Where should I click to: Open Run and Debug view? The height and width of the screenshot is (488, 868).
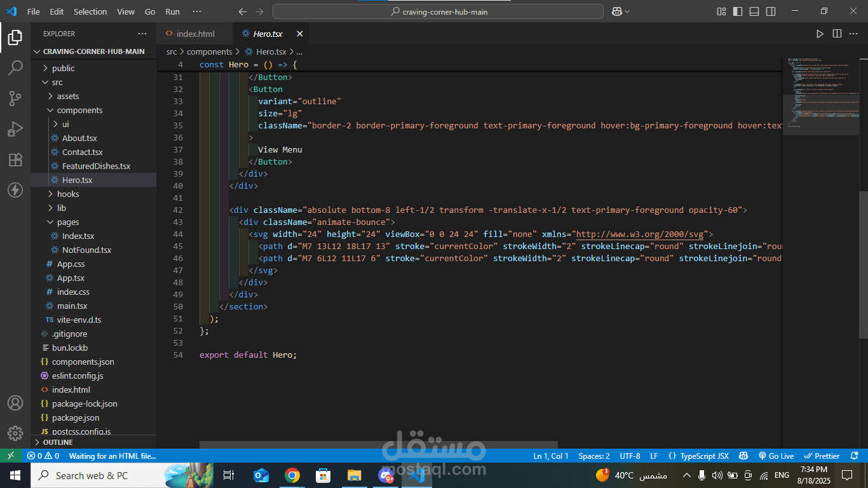coord(15,129)
